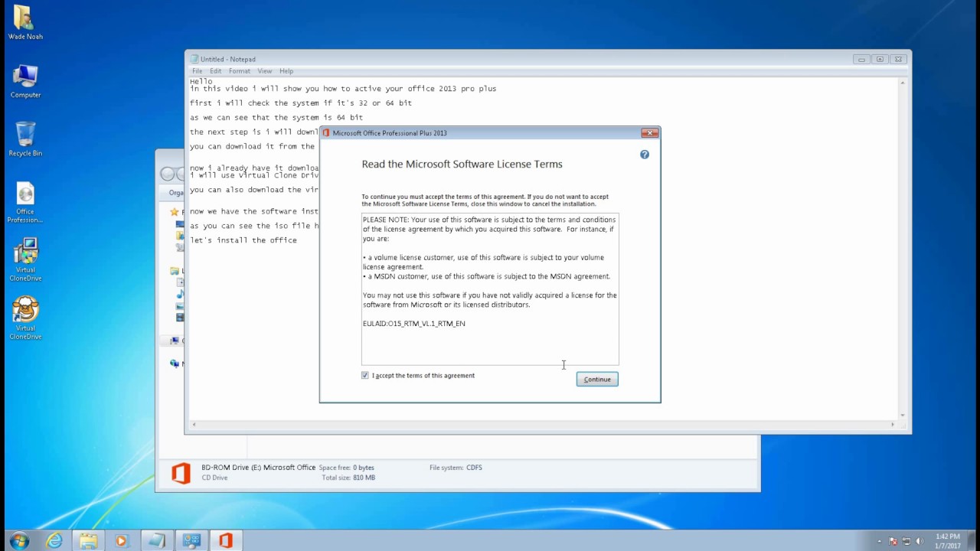Select the Office Professional disc image icon
The image size is (980, 551).
(x=25, y=203)
